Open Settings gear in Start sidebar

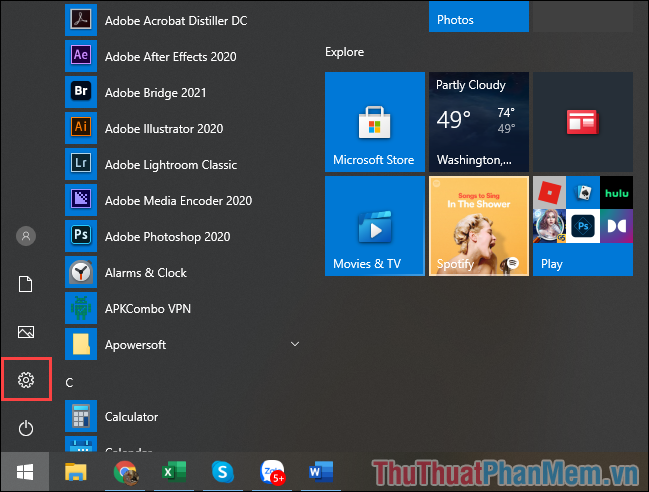26,380
